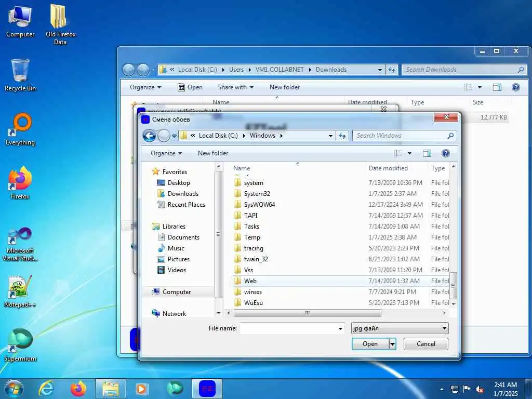Change view icon in the dialog
The height and width of the screenshot is (399, 532).
[x=398, y=153]
